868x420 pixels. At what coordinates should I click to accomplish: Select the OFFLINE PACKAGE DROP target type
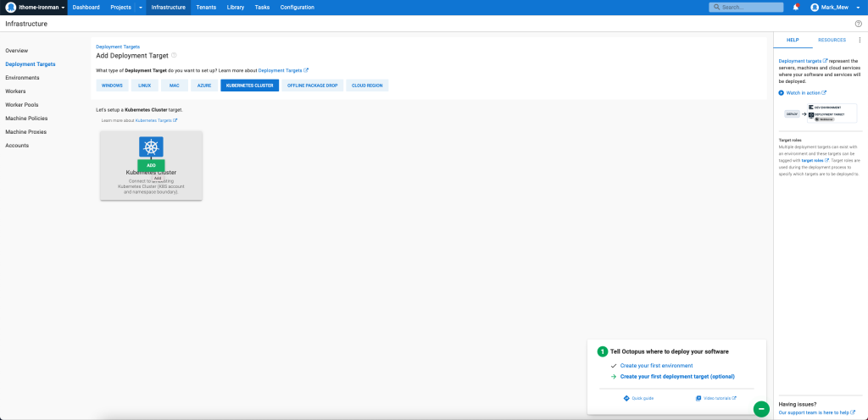(312, 86)
